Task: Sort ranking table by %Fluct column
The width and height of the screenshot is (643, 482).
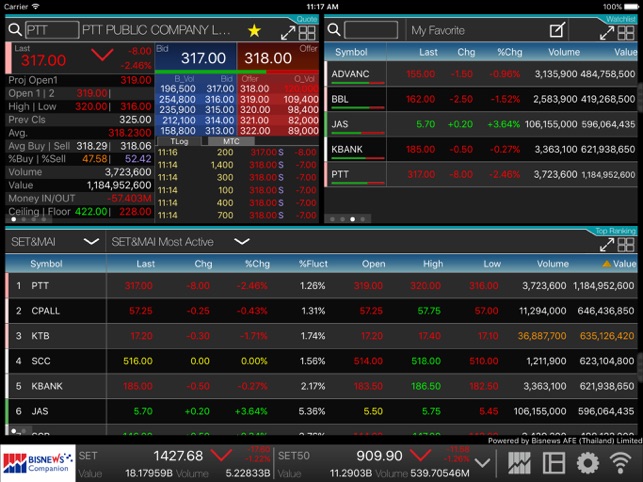Action: (x=313, y=264)
